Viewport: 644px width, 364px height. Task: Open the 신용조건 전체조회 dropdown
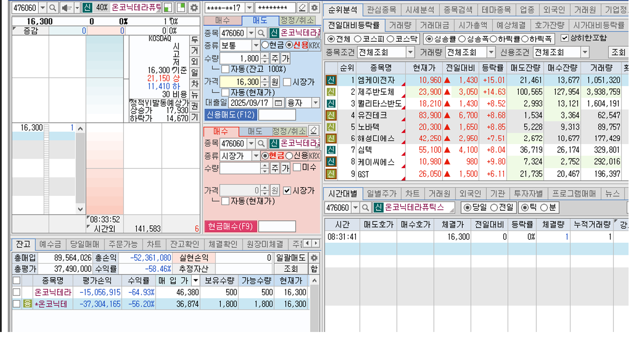[585, 52]
